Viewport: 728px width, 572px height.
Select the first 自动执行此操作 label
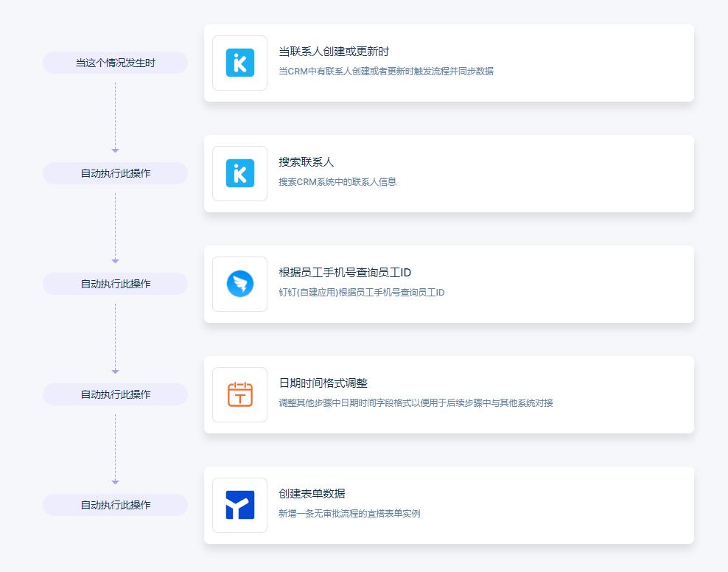click(x=114, y=173)
